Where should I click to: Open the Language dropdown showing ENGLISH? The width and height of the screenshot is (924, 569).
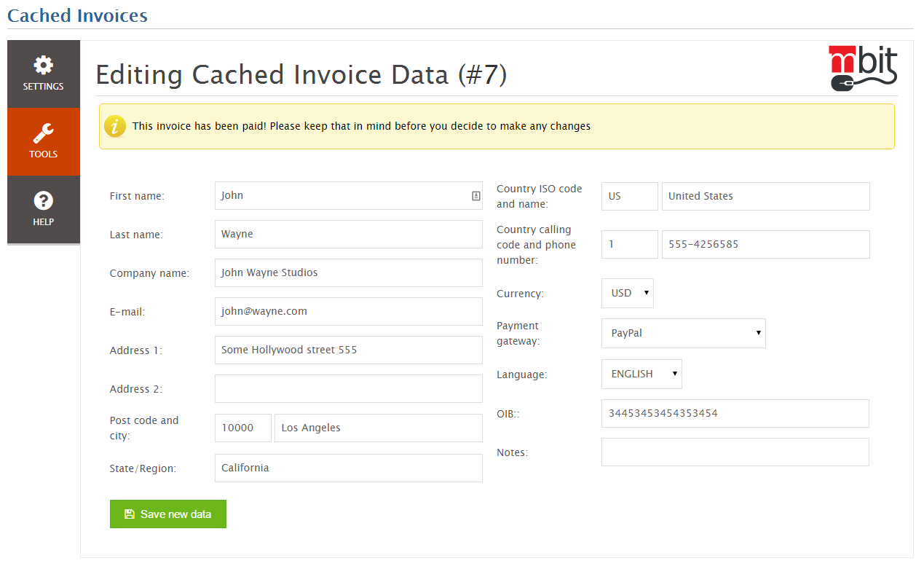coord(641,374)
